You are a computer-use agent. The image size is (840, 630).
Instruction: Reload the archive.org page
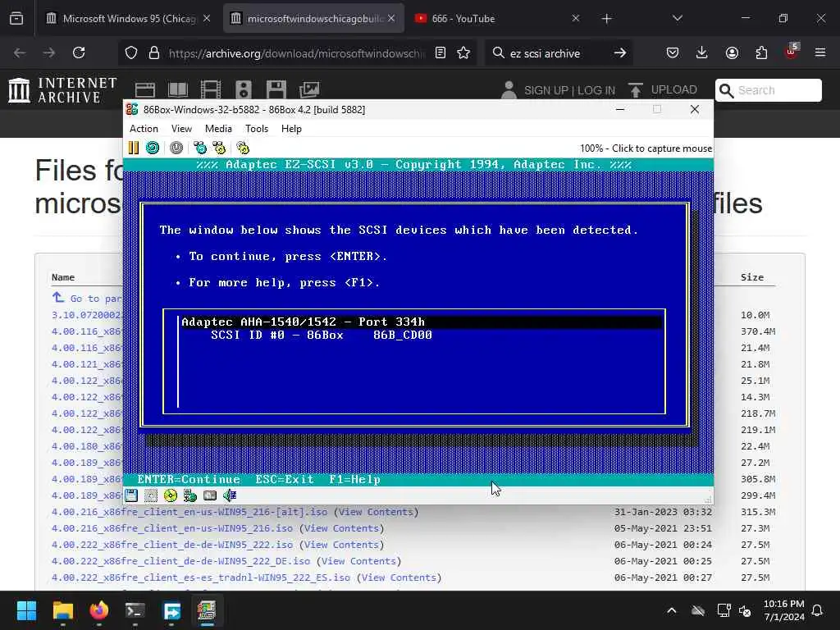[x=79, y=52]
